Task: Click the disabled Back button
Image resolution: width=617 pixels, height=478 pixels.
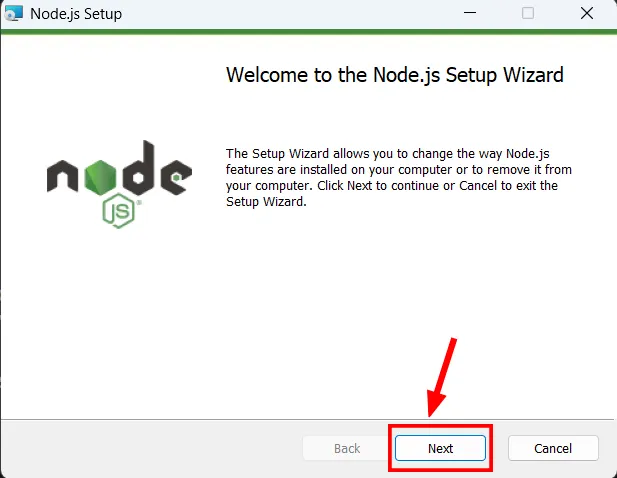Action: [347, 448]
